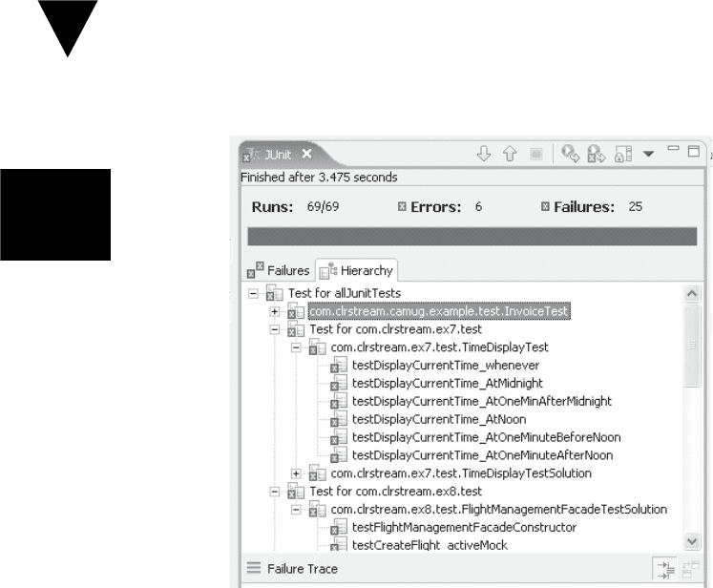Screen dimensions: 713x588
Task: Click tree scrollbar down arrow
Action: (692, 540)
